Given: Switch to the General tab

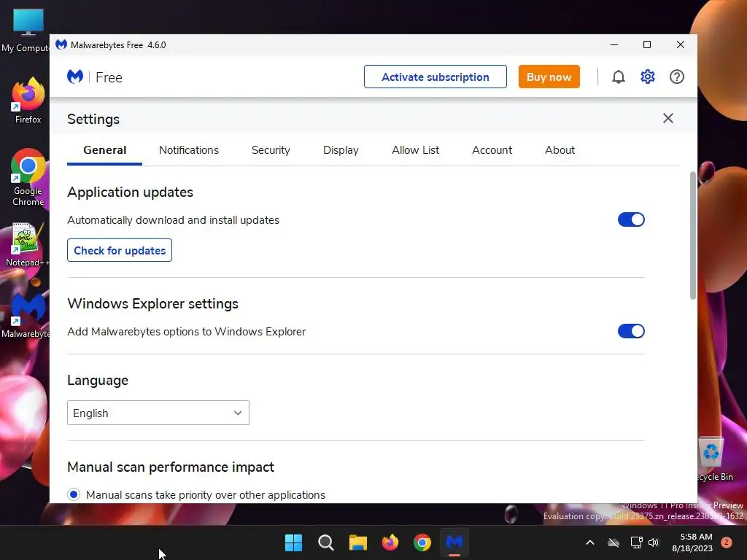Looking at the screenshot, I should click(x=105, y=150).
